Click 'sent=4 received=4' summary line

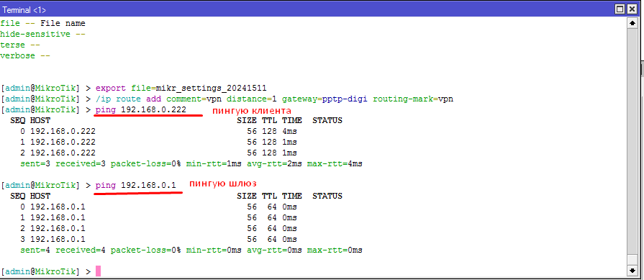tap(191, 250)
